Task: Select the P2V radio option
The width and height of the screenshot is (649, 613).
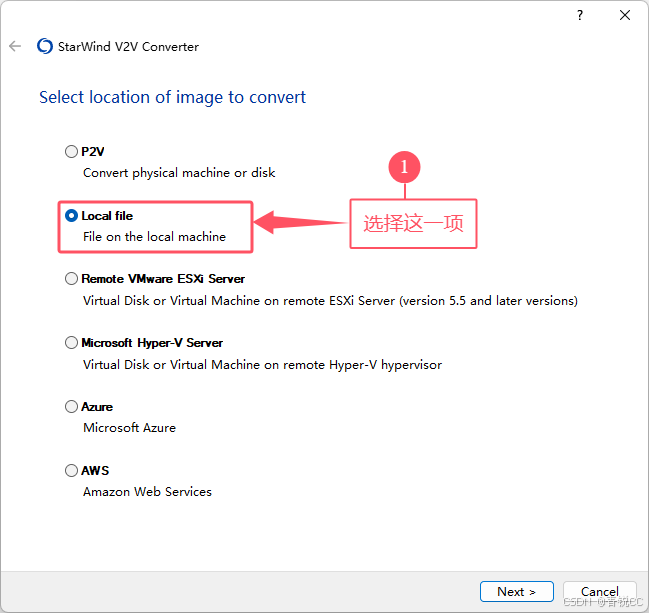Action: [x=71, y=151]
